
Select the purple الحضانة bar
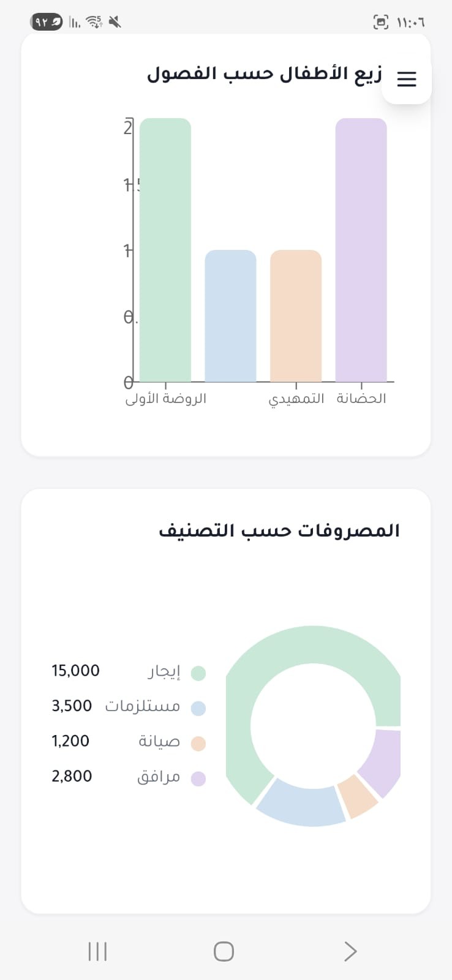point(361,250)
